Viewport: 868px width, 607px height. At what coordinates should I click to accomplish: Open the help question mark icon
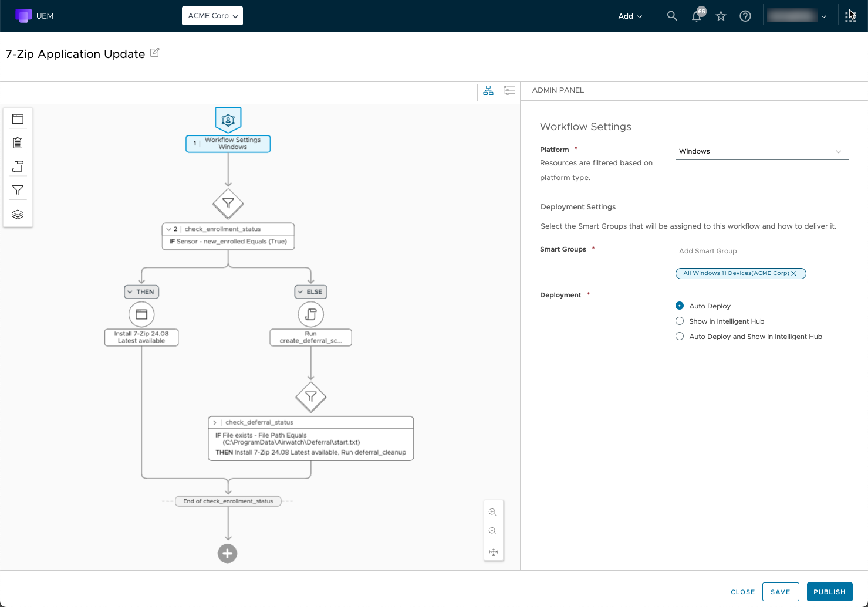pyautogui.click(x=745, y=16)
